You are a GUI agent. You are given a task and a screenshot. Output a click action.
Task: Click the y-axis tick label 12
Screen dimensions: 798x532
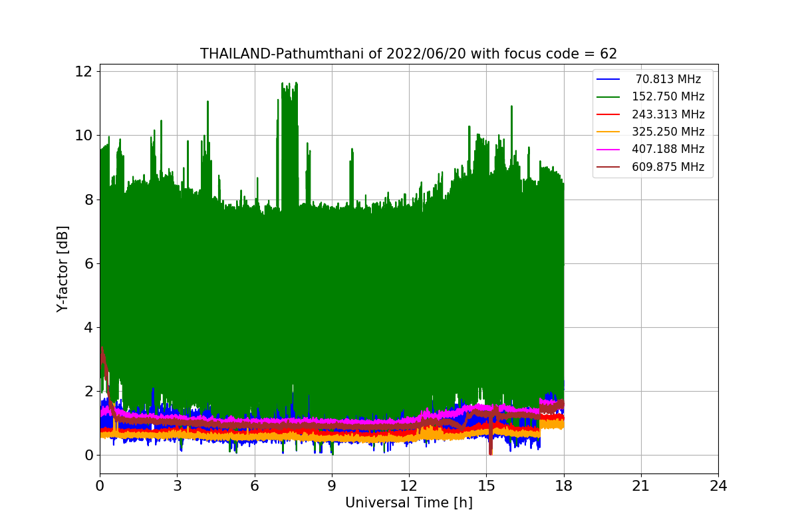click(x=83, y=72)
